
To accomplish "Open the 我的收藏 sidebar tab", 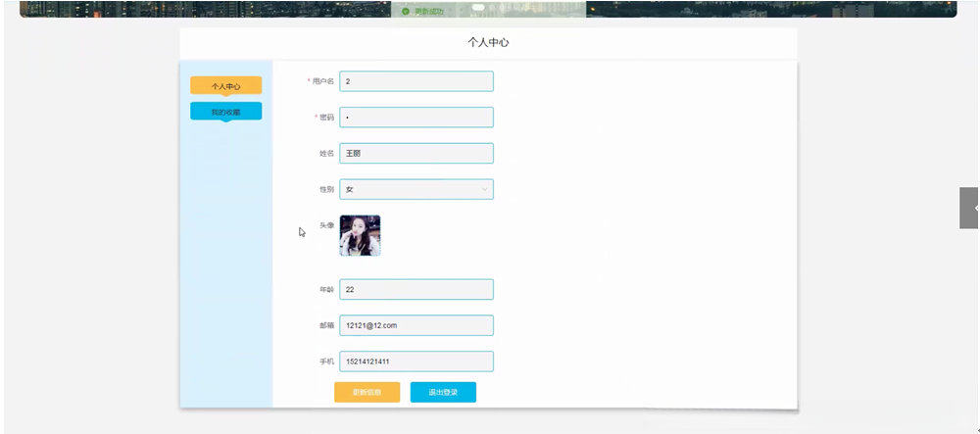I will point(225,112).
